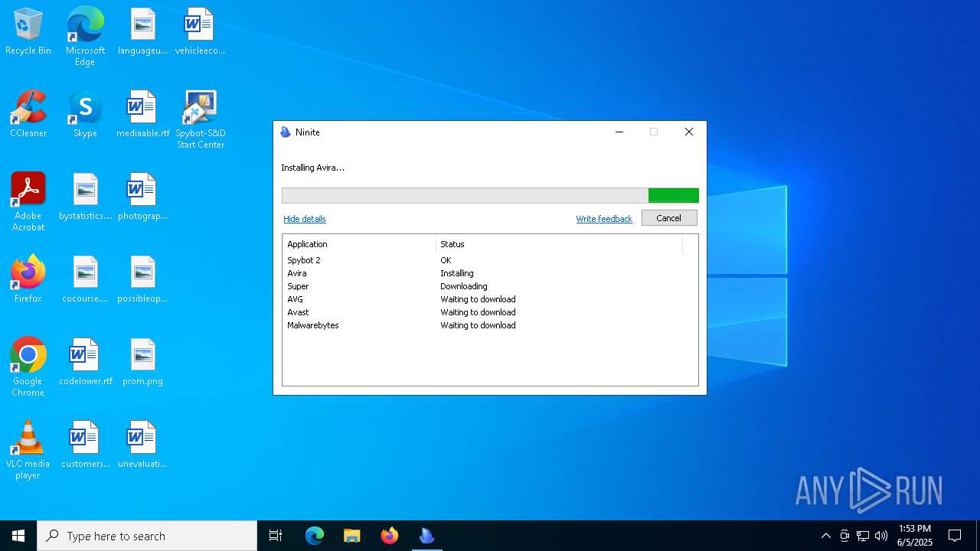Select the mediaable.rtf file icon

[142, 114]
